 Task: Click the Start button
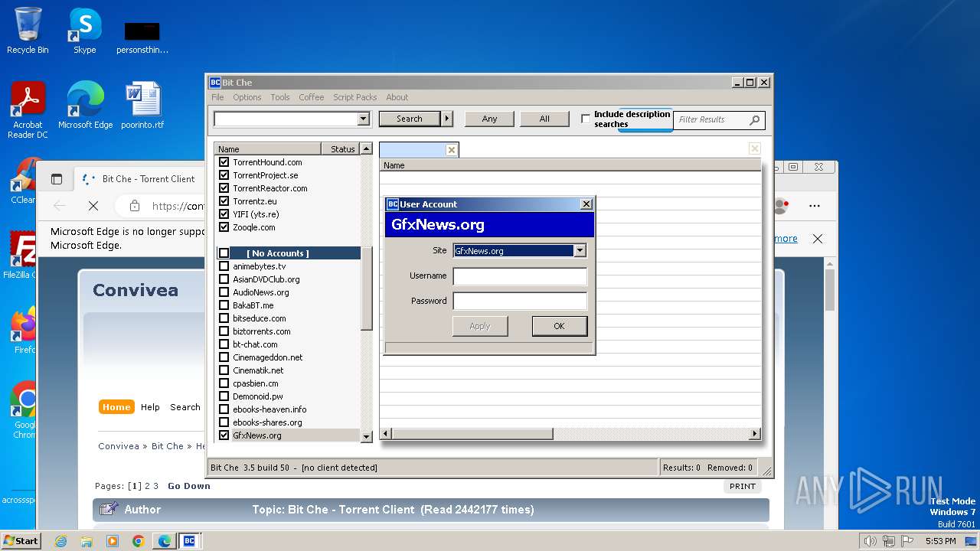point(21,541)
